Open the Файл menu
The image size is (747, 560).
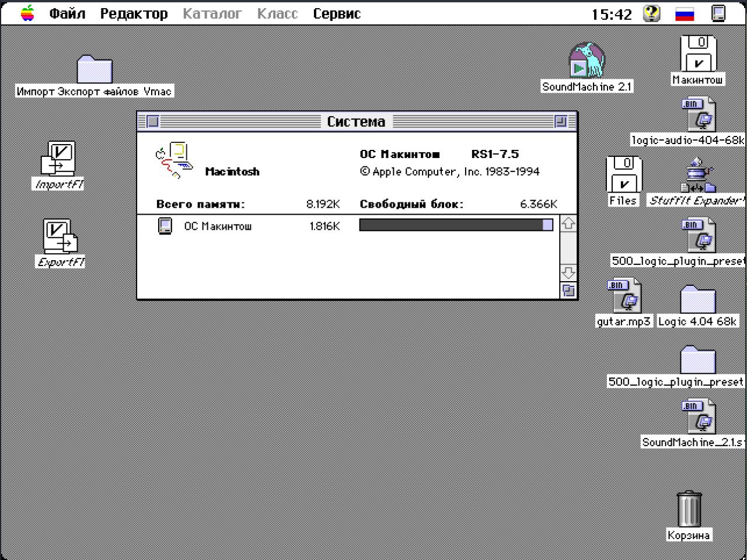67,13
